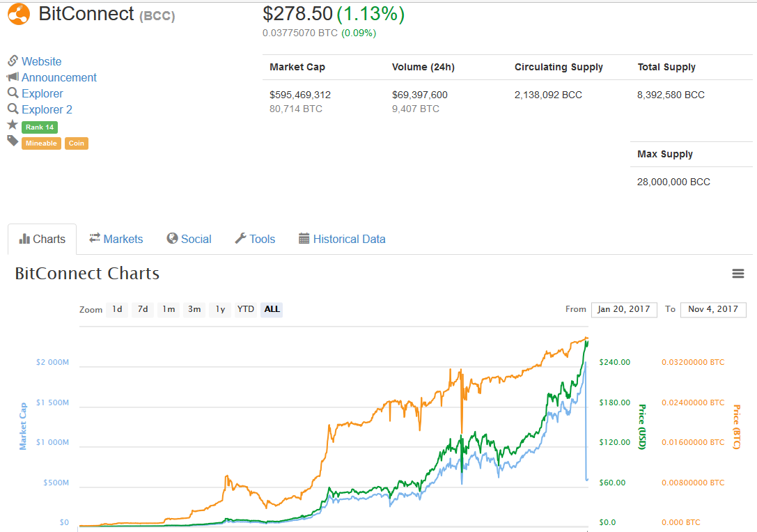Image resolution: width=757 pixels, height=532 pixels.
Task: Open the Announcement link
Action: click(59, 77)
